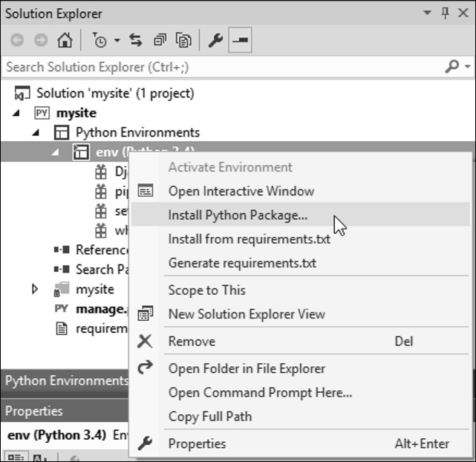Click the Solution node icon
The height and width of the screenshot is (462, 476).
click(x=22, y=93)
